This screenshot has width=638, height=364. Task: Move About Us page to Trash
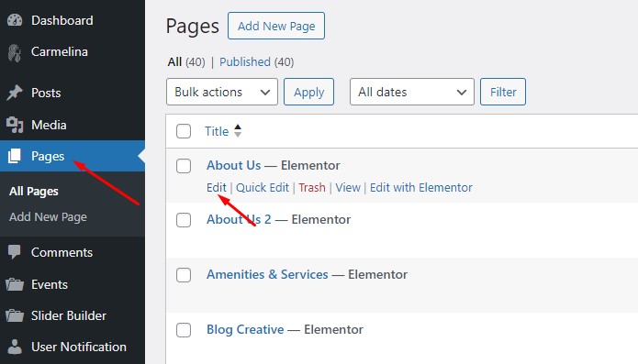pos(312,187)
